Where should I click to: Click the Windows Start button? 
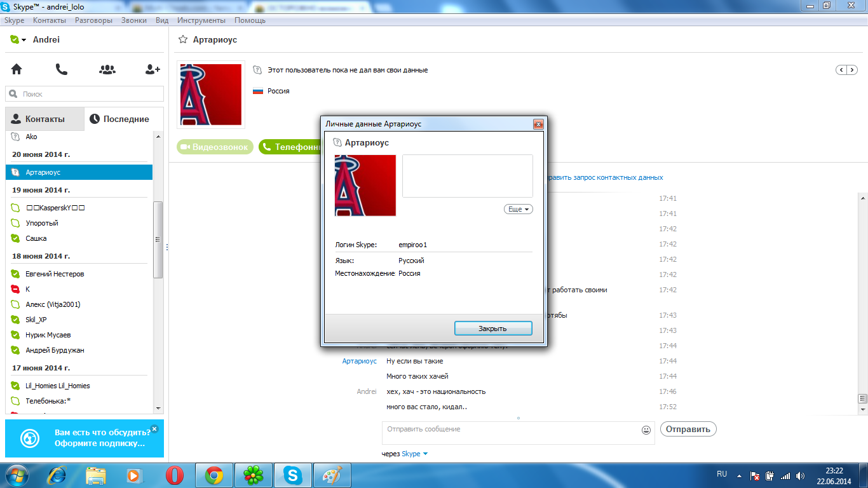click(x=17, y=475)
